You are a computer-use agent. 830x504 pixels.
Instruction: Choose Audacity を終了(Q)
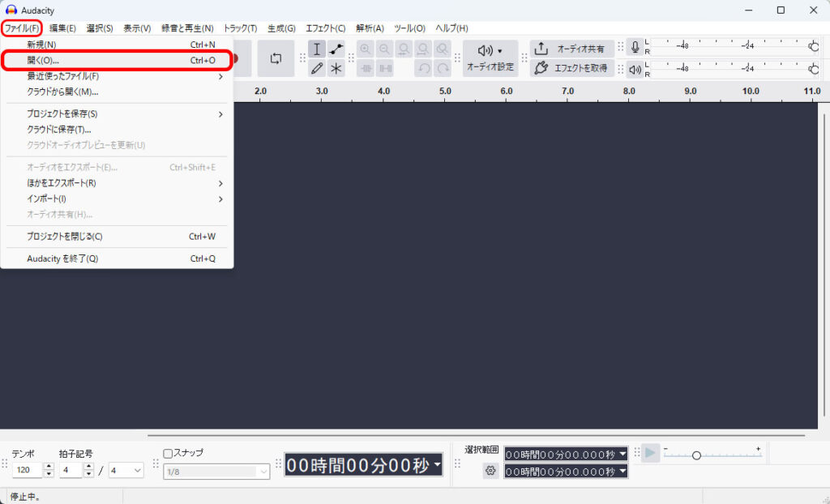[117, 258]
